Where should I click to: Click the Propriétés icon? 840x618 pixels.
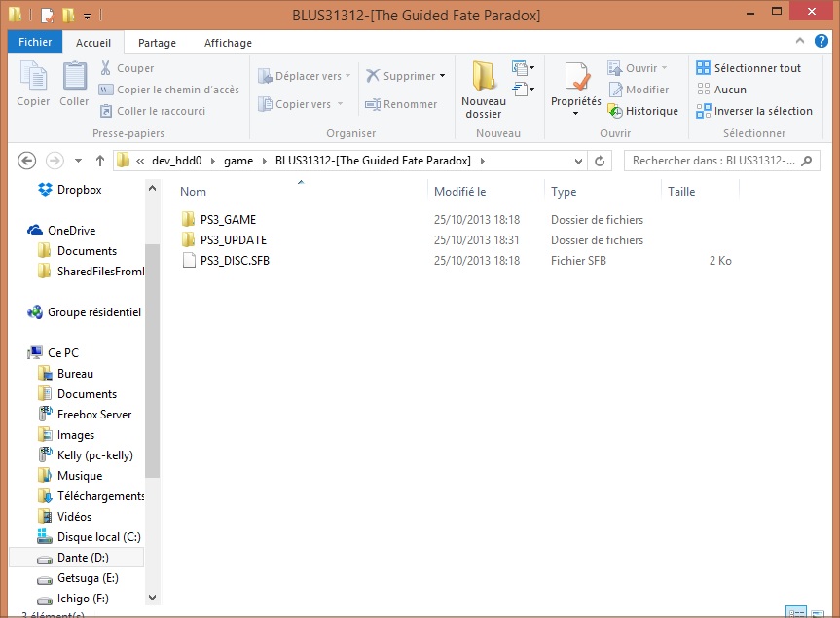tap(576, 76)
